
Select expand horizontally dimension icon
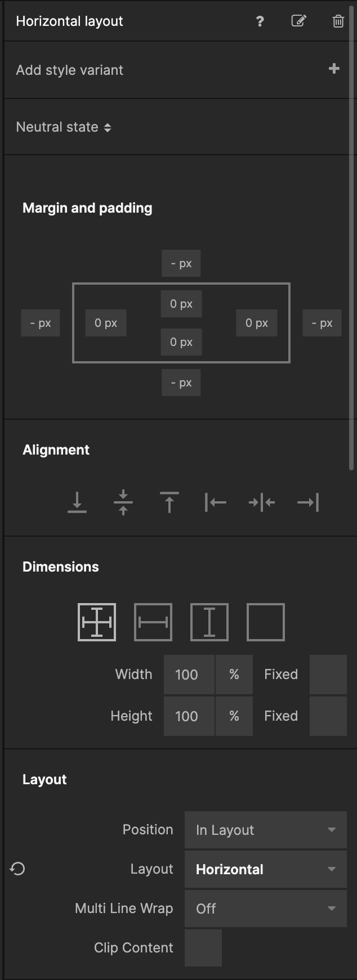pos(153,622)
